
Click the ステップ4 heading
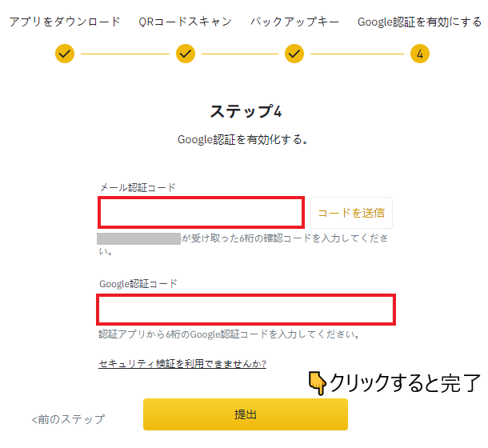pyautogui.click(x=246, y=111)
